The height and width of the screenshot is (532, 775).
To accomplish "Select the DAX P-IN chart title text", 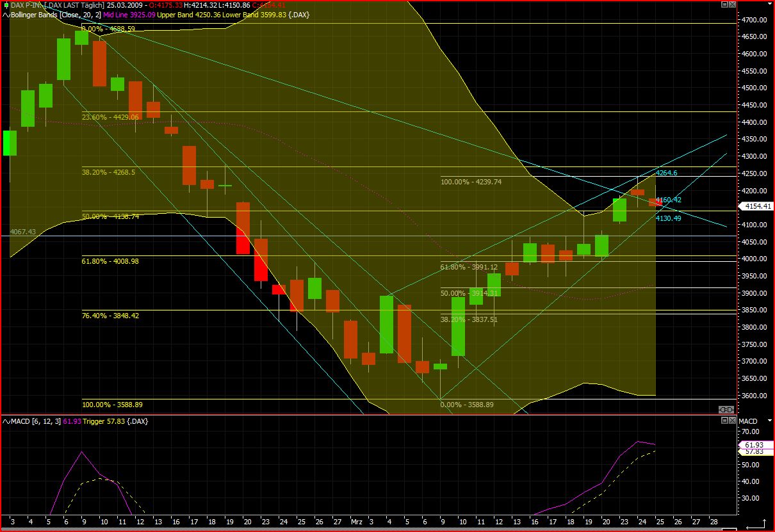I will pos(58,5).
